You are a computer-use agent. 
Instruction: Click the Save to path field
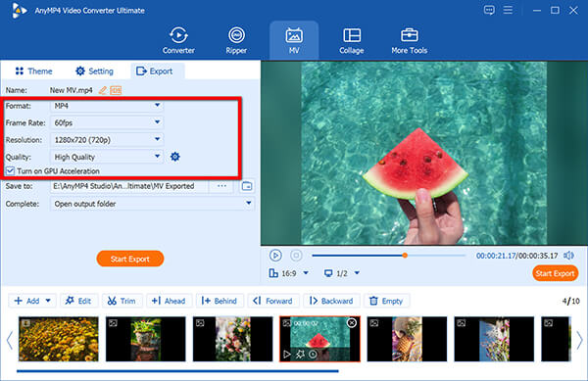[129, 186]
